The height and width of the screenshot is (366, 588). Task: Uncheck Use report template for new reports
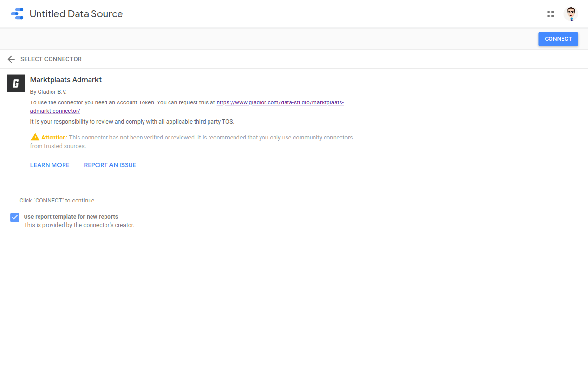15,217
